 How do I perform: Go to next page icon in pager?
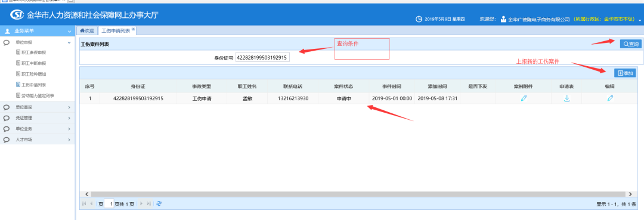[x=142, y=203]
